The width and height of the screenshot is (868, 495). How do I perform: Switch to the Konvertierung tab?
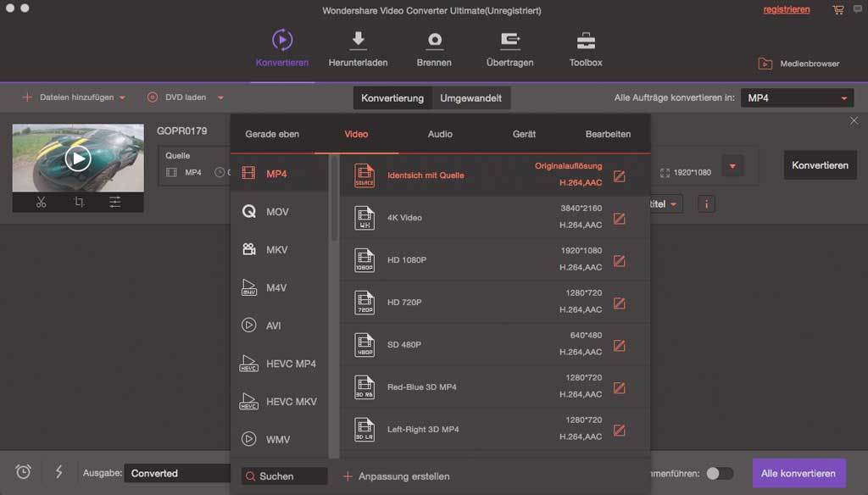click(x=392, y=98)
